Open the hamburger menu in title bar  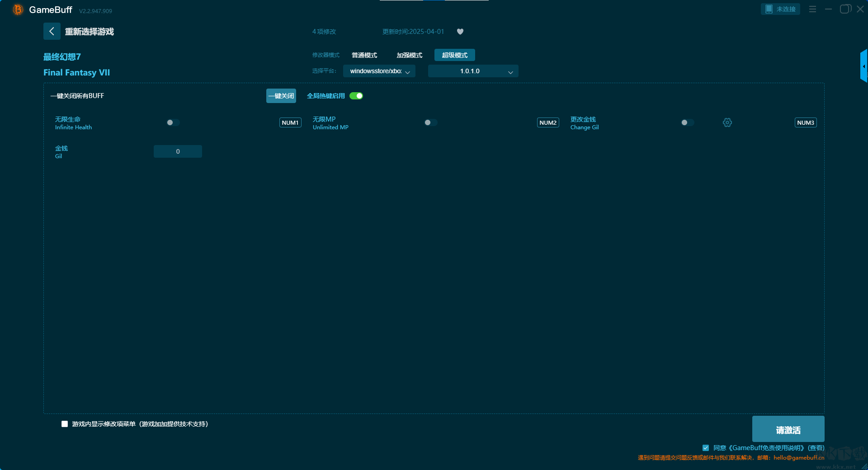point(812,9)
